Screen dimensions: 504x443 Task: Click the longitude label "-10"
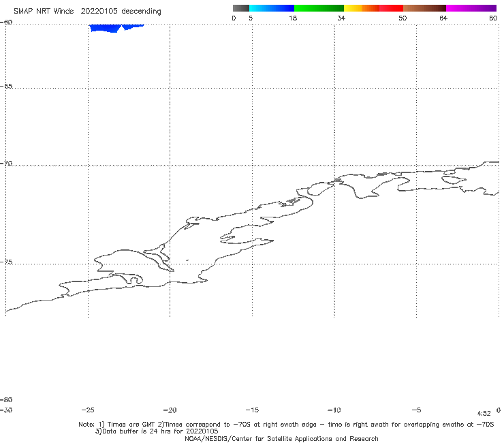[x=334, y=410]
